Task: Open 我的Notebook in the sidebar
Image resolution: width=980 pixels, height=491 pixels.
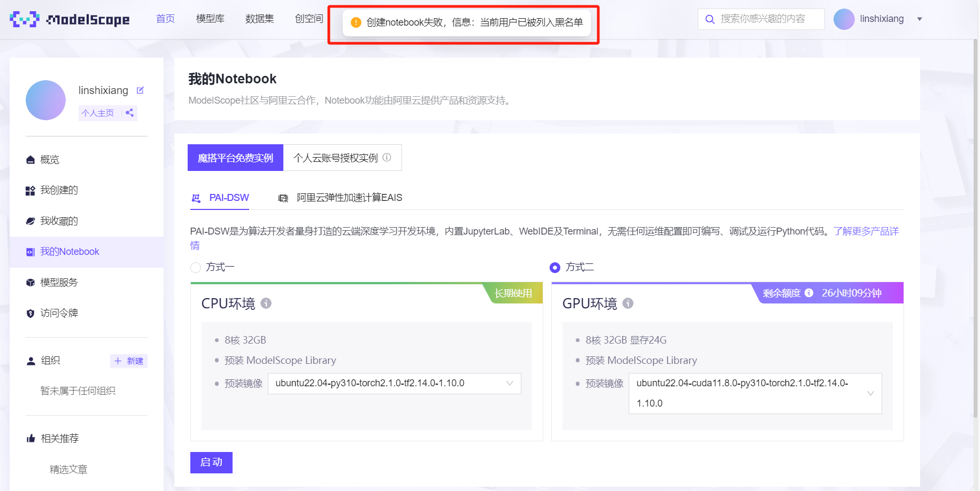Action: pos(87,252)
